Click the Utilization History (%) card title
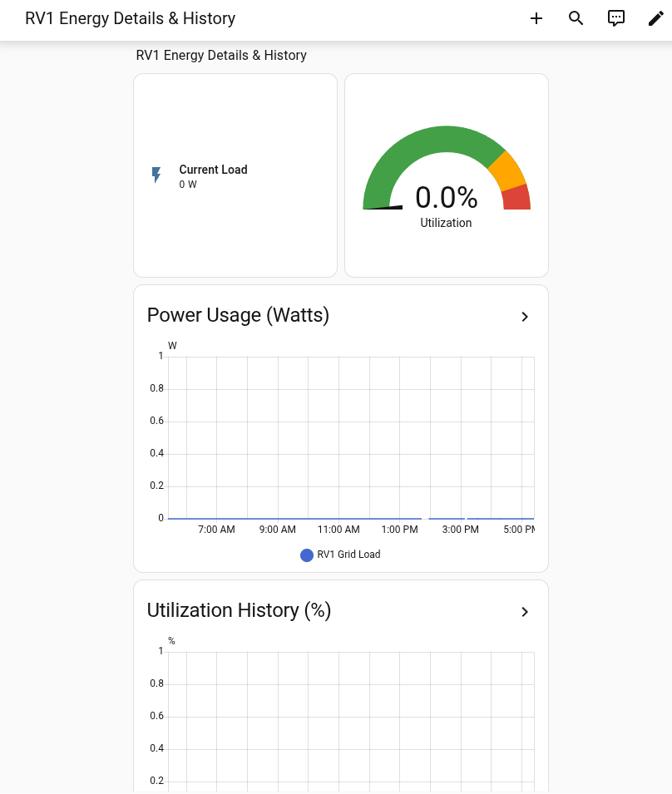672x794 pixels. point(239,610)
